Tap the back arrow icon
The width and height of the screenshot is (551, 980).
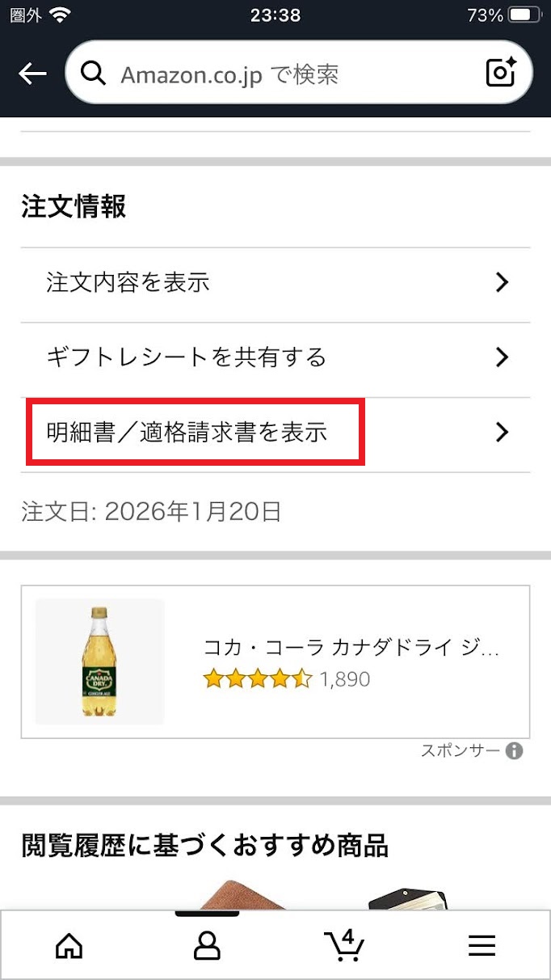pos(32,74)
